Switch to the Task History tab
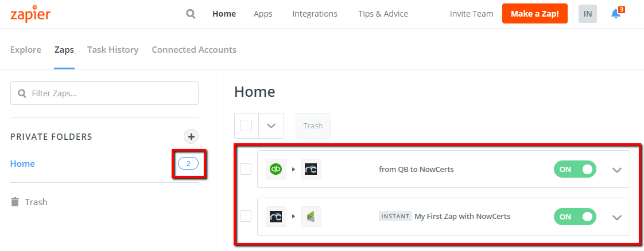The width and height of the screenshot is (644, 251). click(x=113, y=50)
